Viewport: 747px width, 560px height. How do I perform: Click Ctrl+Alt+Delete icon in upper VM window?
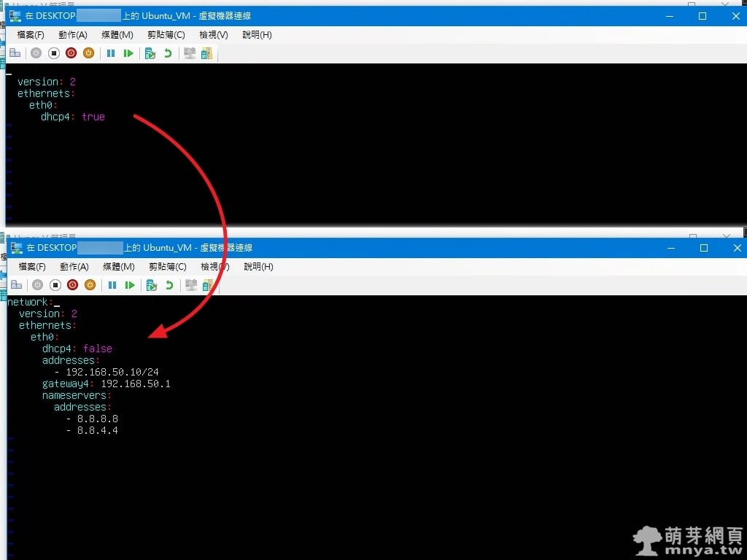[x=15, y=53]
